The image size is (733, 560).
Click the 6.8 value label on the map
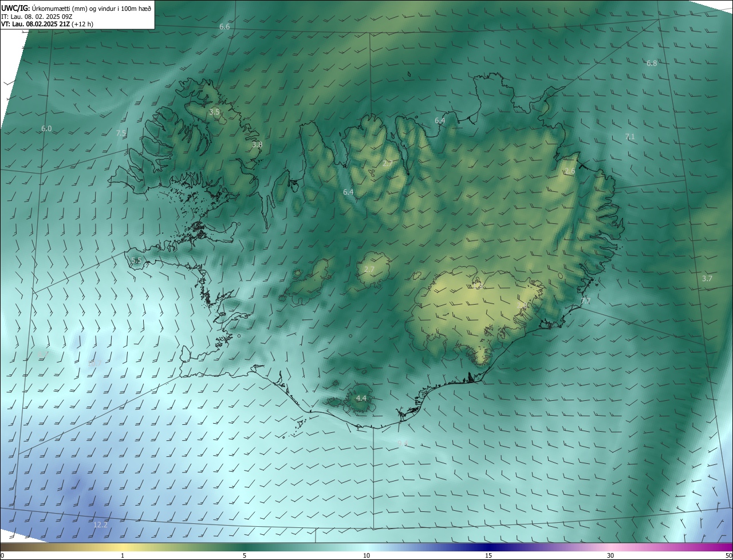pyautogui.click(x=652, y=63)
